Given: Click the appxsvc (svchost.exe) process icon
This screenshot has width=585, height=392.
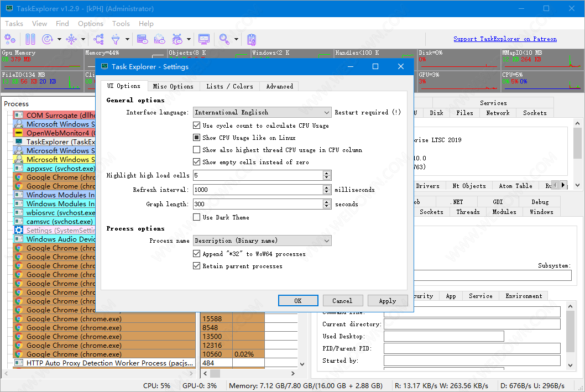Looking at the screenshot, I should point(19,168).
